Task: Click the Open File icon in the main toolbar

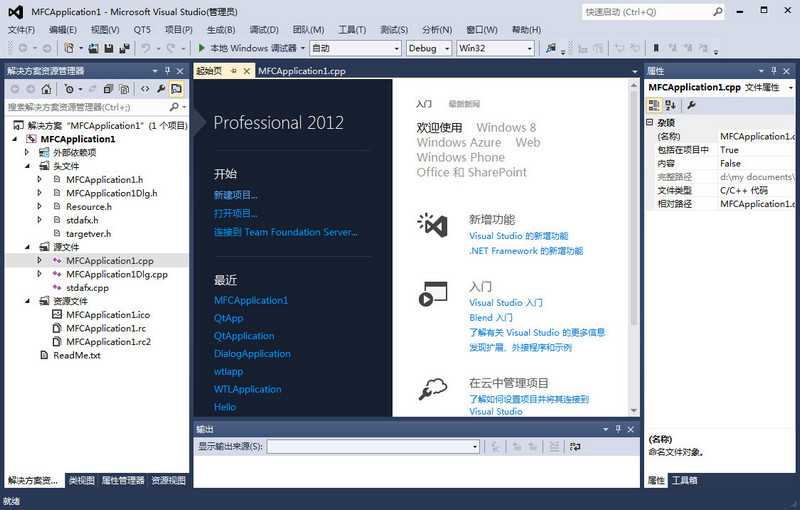Action: 93,48
